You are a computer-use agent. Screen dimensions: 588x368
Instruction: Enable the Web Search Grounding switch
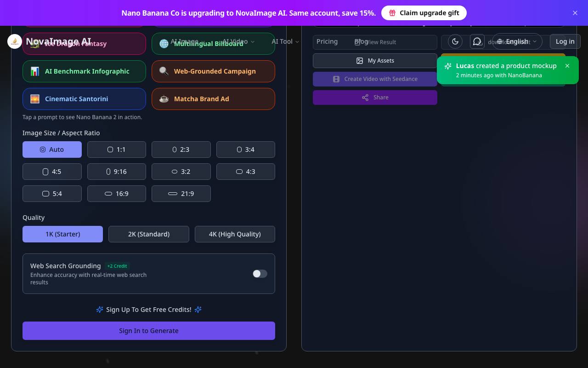tap(260, 274)
